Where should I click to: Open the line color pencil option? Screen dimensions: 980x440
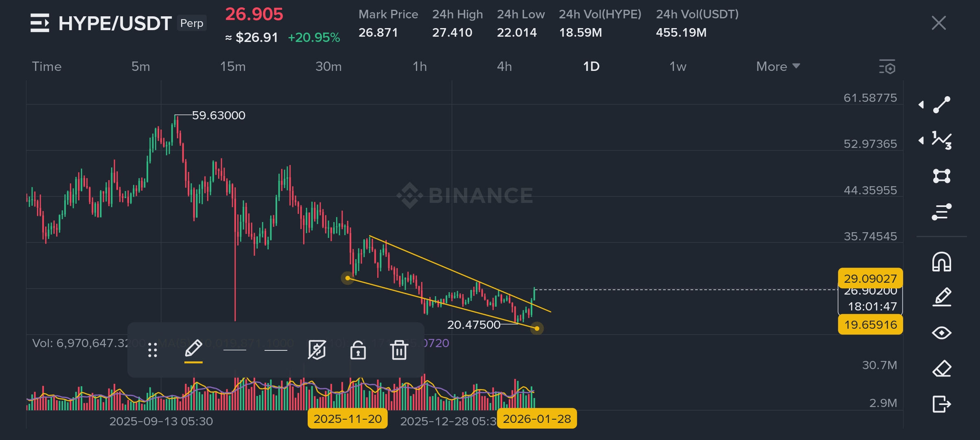tap(193, 350)
